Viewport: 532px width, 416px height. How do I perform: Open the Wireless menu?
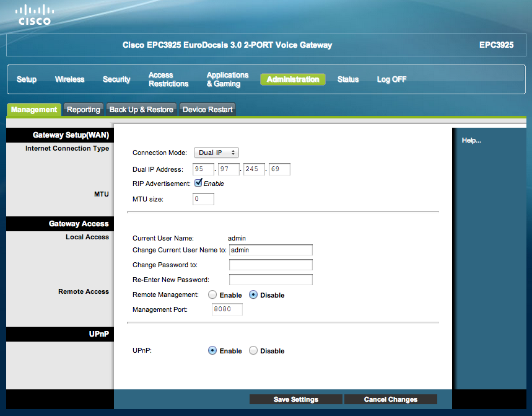pyautogui.click(x=69, y=79)
